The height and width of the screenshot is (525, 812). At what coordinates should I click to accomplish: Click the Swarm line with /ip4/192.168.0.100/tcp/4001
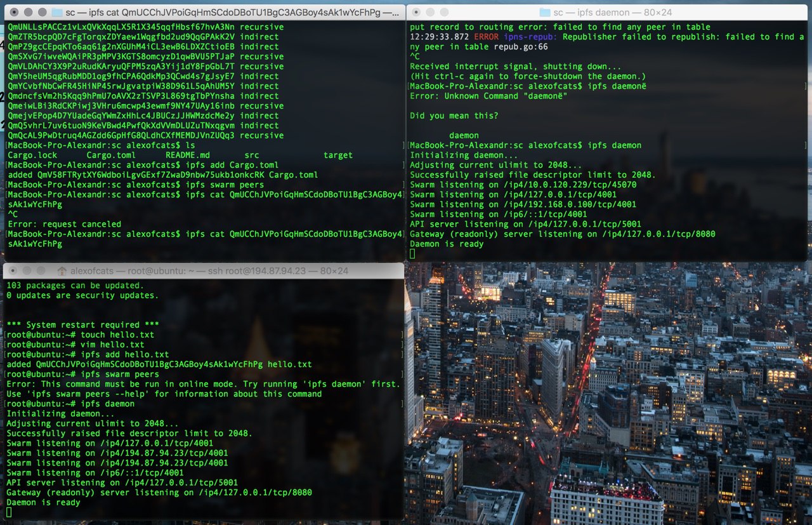point(523,204)
